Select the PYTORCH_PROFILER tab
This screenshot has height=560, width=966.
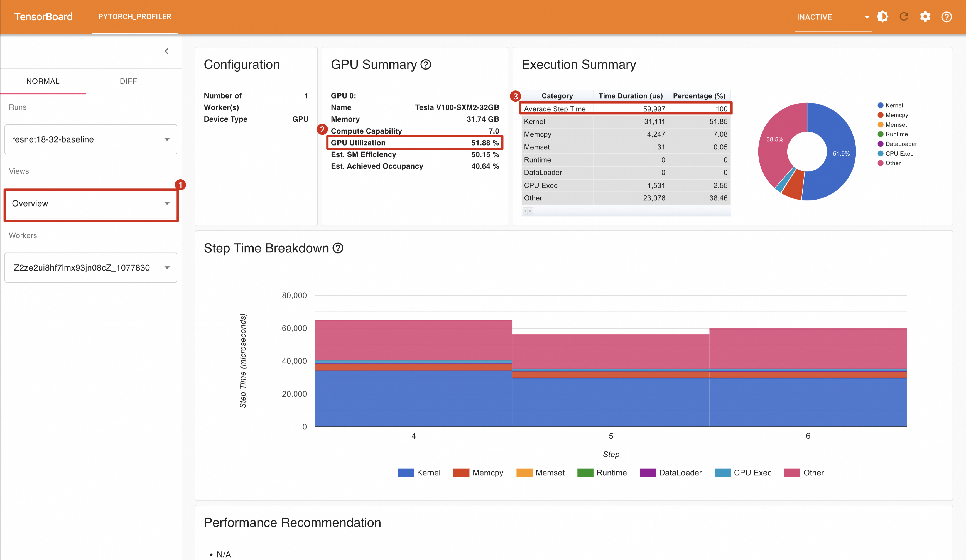click(x=134, y=17)
